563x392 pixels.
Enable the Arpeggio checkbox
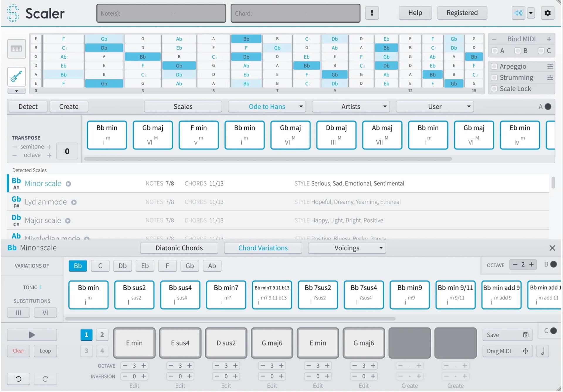tap(494, 67)
